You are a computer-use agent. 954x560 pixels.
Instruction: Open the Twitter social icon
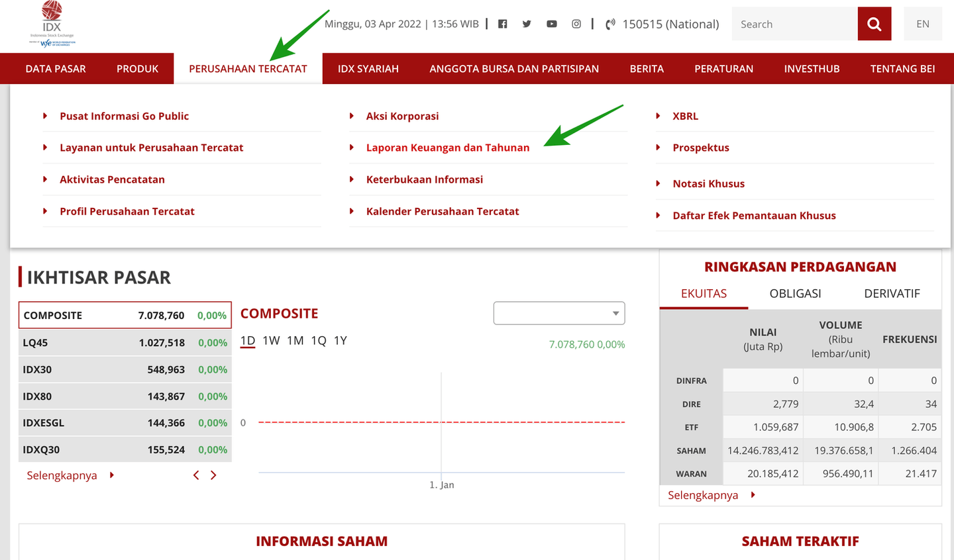tap(527, 24)
